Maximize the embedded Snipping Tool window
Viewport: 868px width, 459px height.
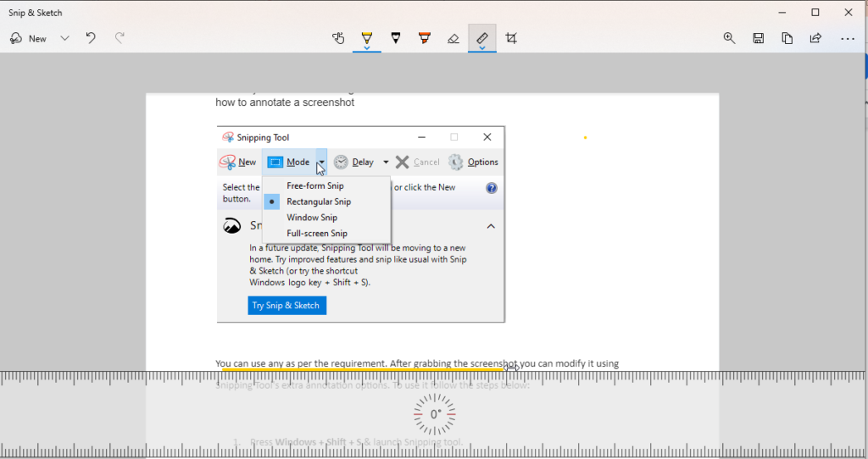point(454,137)
